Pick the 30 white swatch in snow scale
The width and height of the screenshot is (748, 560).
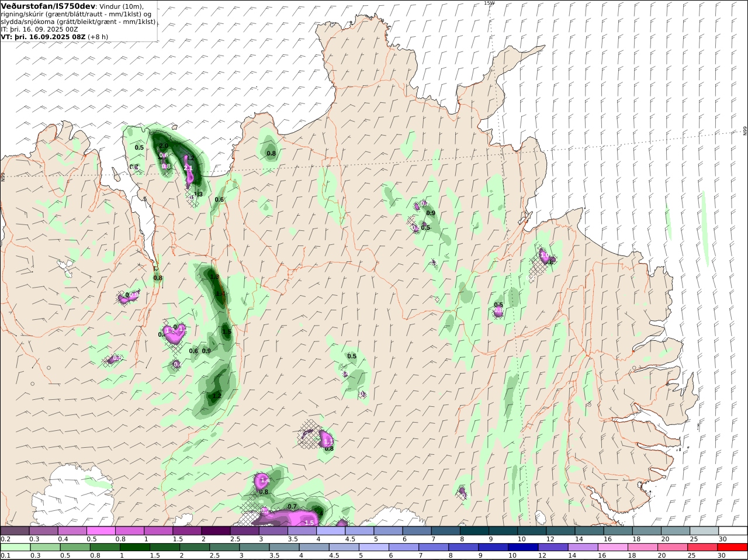(733, 531)
